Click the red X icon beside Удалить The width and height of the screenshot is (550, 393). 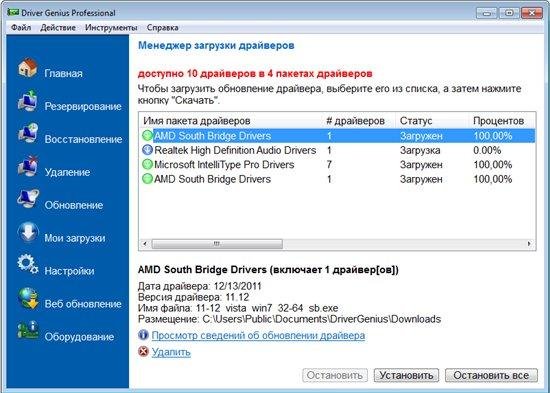pyautogui.click(x=143, y=351)
